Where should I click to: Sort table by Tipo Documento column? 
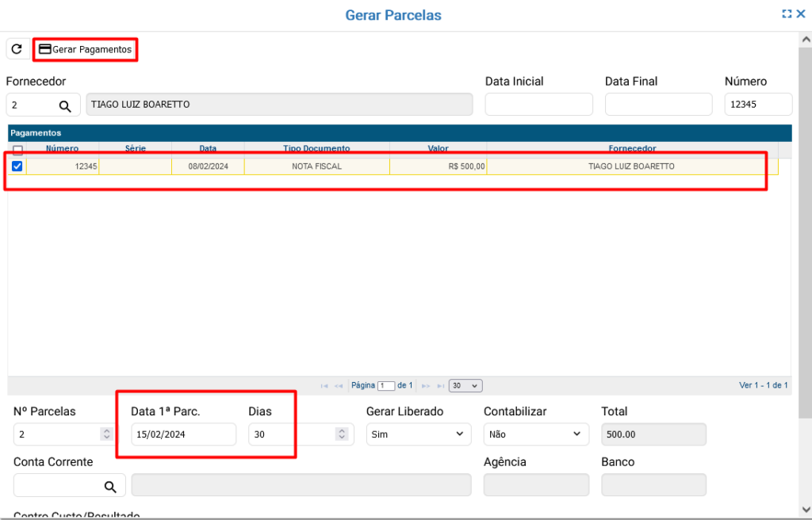point(316,148)
